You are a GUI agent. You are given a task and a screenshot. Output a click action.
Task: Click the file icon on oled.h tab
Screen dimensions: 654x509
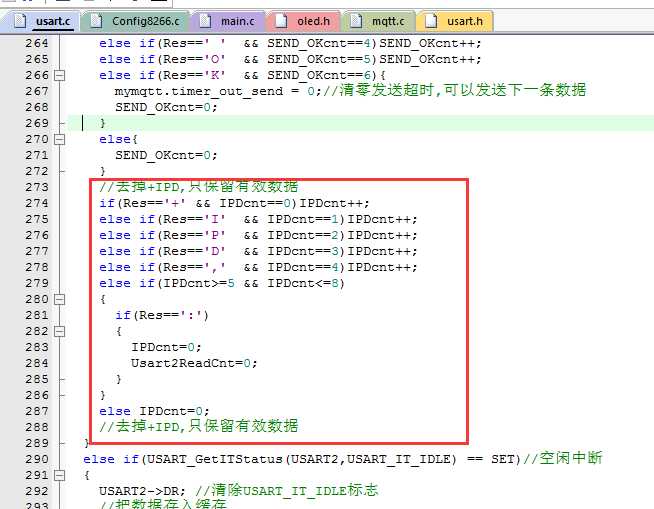point(281,21)
